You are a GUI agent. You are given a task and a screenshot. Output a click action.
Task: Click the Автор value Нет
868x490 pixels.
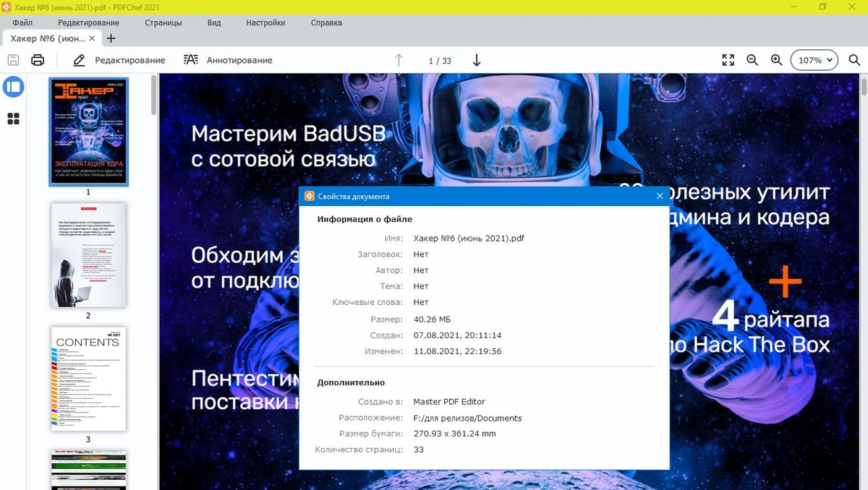point(421,270)
